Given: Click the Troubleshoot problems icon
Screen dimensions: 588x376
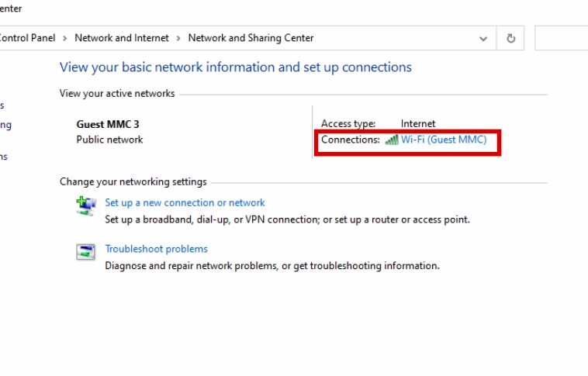Looking at the screenshot, I should [x=86, y=252].
